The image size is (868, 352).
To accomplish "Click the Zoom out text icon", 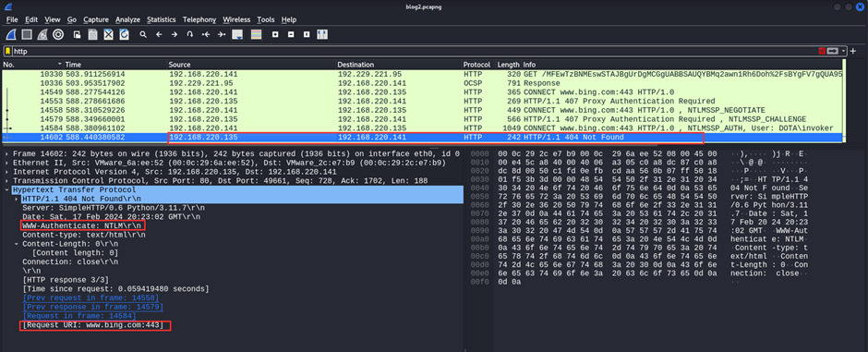I will (291, 34).
